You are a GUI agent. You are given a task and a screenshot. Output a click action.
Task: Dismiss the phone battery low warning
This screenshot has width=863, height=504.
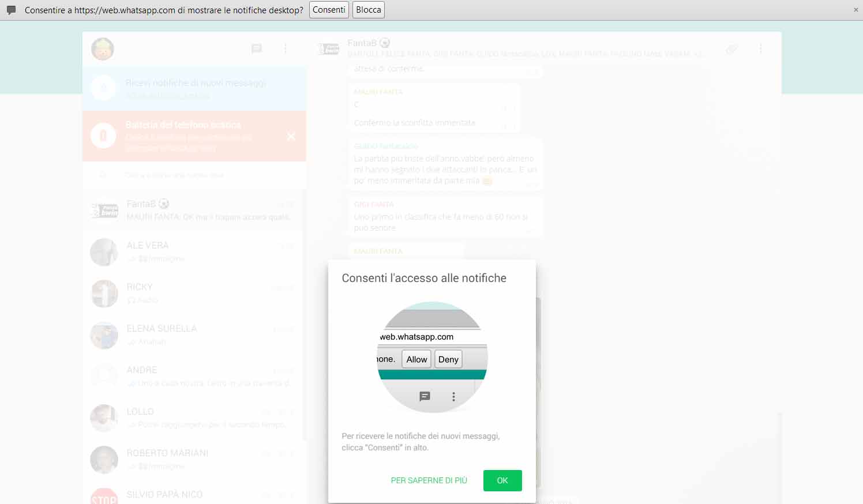click(291, 136)
